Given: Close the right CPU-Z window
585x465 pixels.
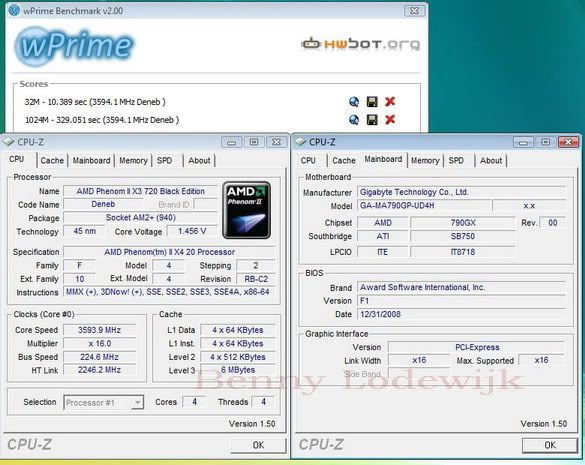Looking at the screenshot, I should click(568, 142).
